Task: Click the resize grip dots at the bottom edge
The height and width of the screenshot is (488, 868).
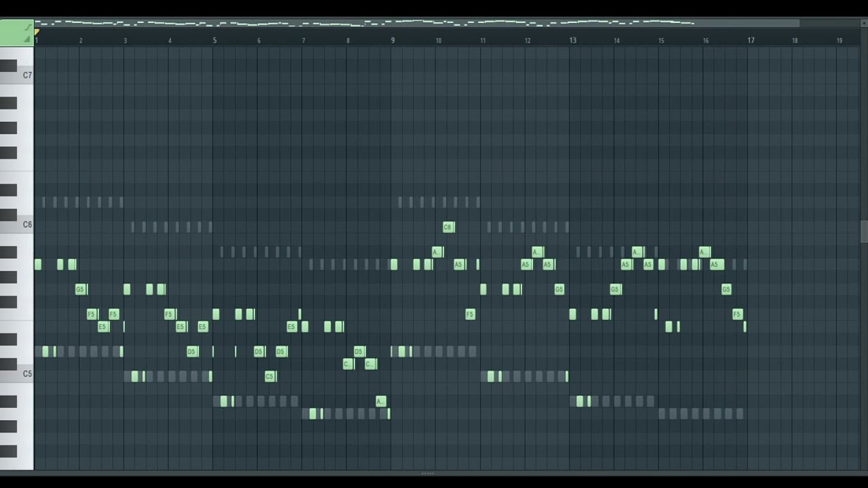Action: [x=428, y=473]
